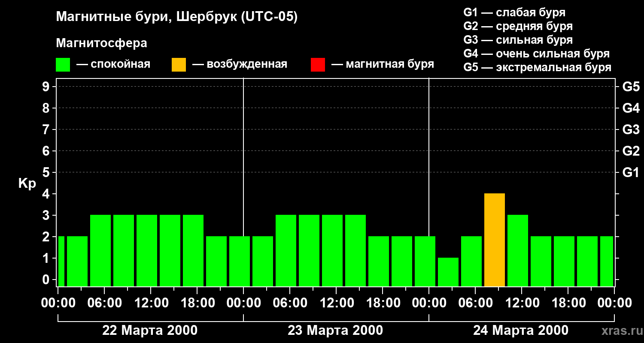Click the '— магнитная буря' legend label
This screenshot has width=644, height=343.
[x=383, y=64]
